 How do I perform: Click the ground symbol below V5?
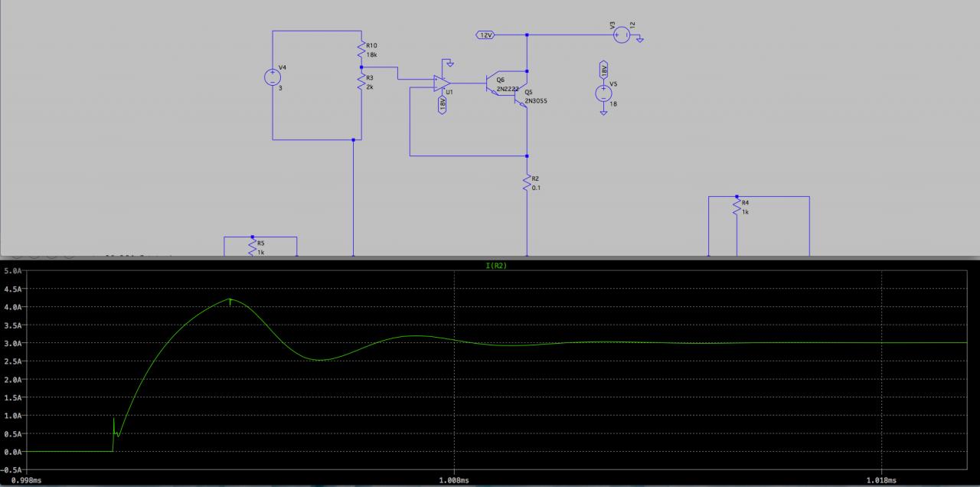click(x=603, y=113)
